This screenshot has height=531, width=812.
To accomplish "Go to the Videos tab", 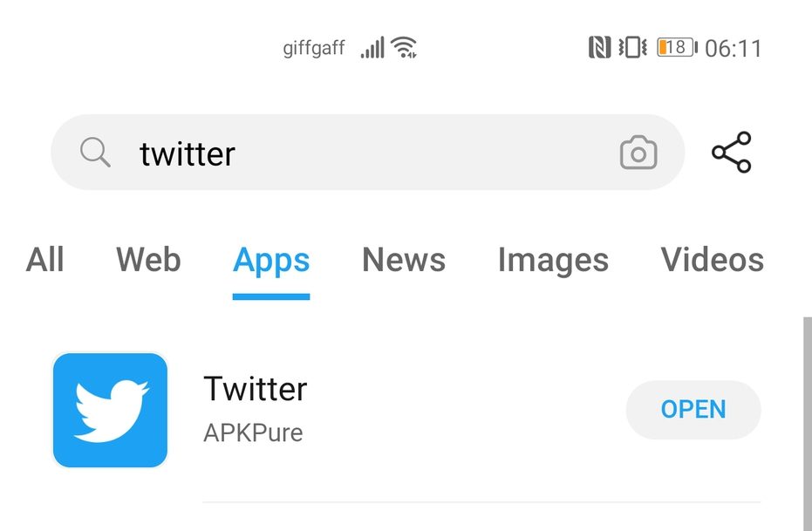I will click(712, 260).
